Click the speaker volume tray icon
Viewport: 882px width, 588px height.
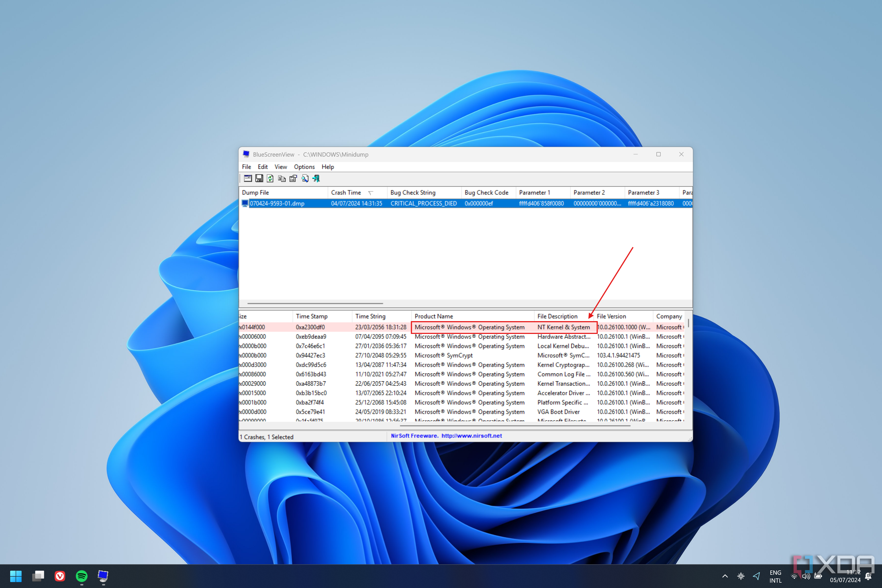[x=806, y=576]
